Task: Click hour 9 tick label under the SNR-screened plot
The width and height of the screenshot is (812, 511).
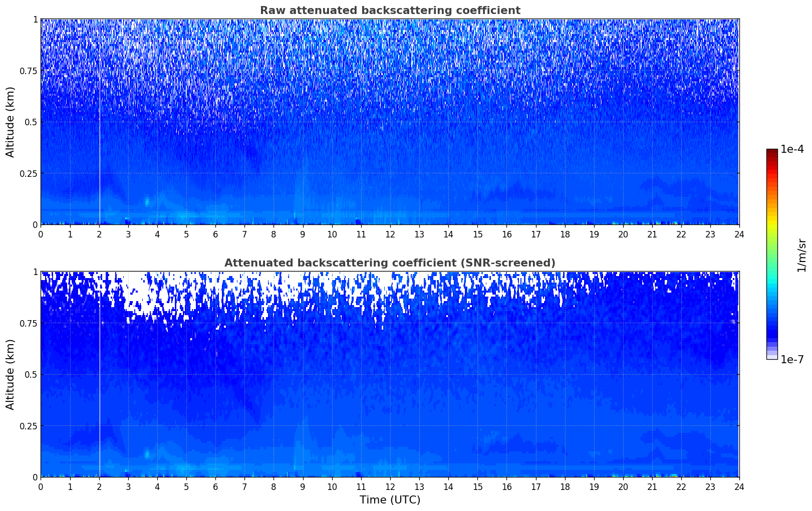Action: click(303, 486)
